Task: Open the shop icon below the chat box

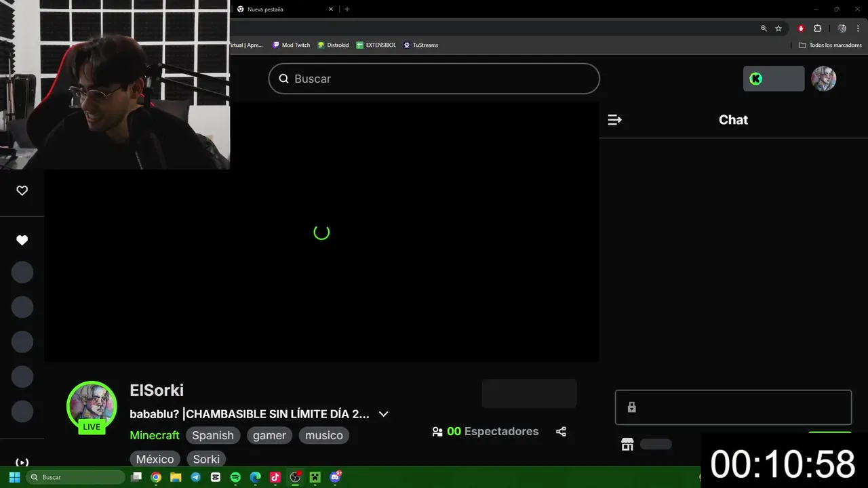Action: click(627, 445)
